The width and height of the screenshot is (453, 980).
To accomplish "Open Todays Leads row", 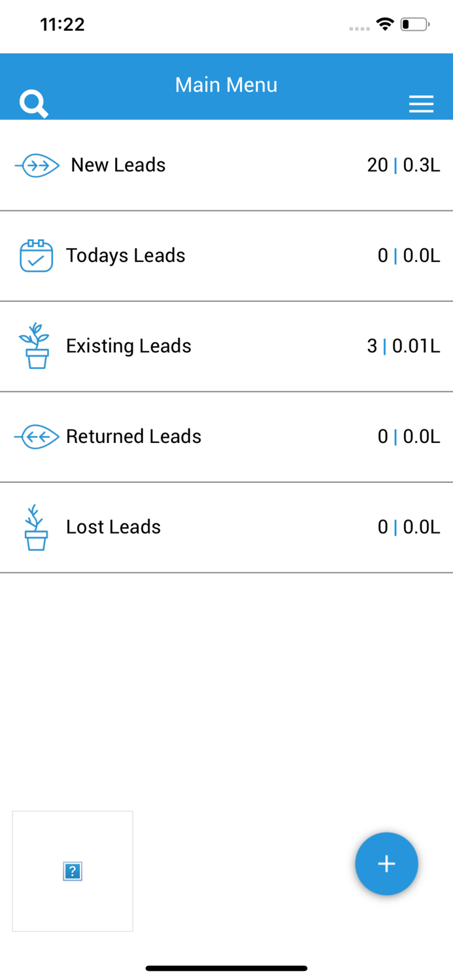I will click(196, 255).
